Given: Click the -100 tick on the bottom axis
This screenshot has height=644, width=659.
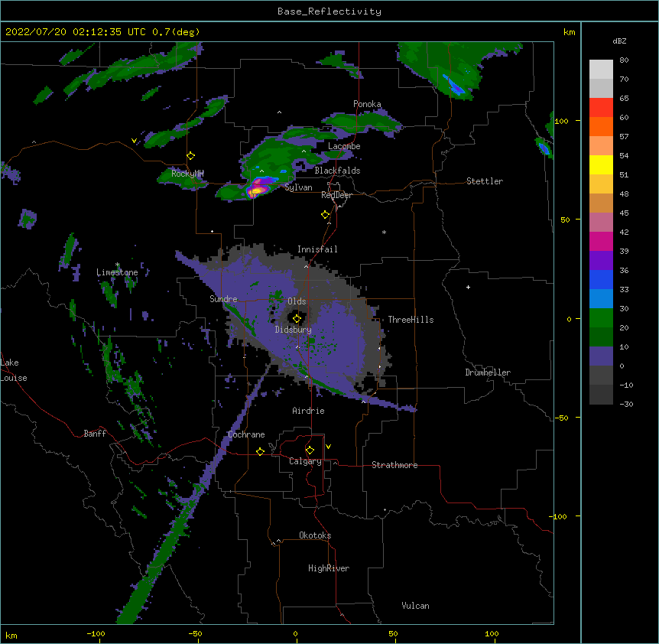Looking at the screenshot, I should pos(96,633).
